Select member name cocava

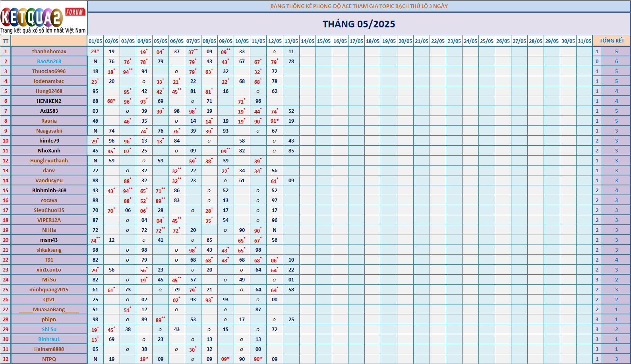[x=49, y=200]
